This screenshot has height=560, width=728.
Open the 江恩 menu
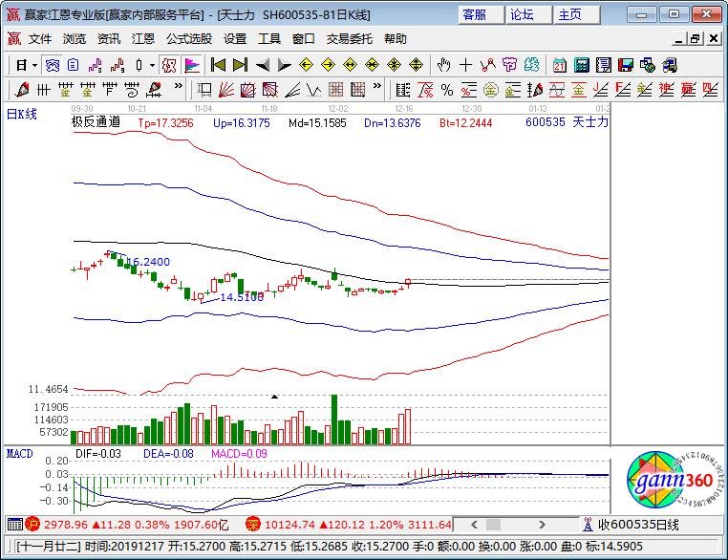[143, 39]
